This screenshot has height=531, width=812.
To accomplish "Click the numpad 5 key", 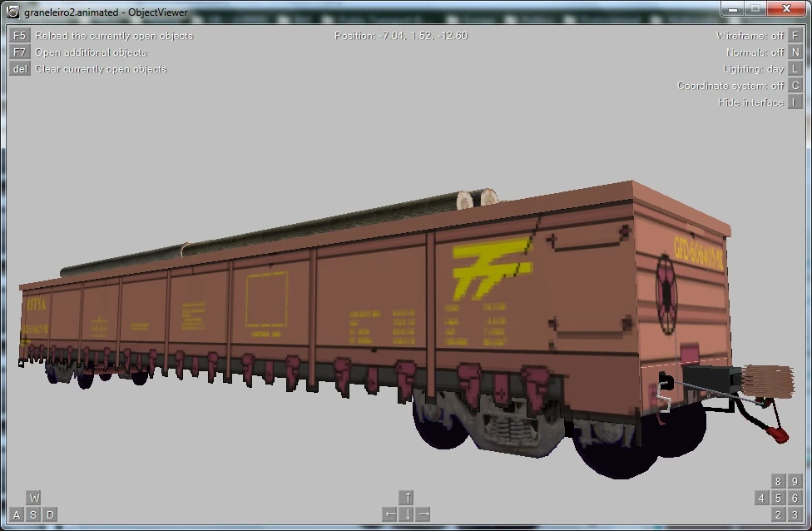I will pyautogui.click(x=779, y=498).
